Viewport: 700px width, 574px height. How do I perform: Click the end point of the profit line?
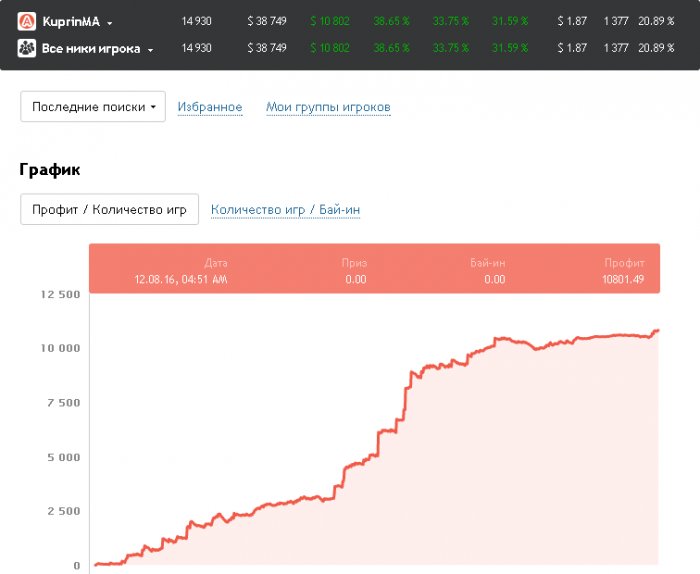[x=658, y=330]
